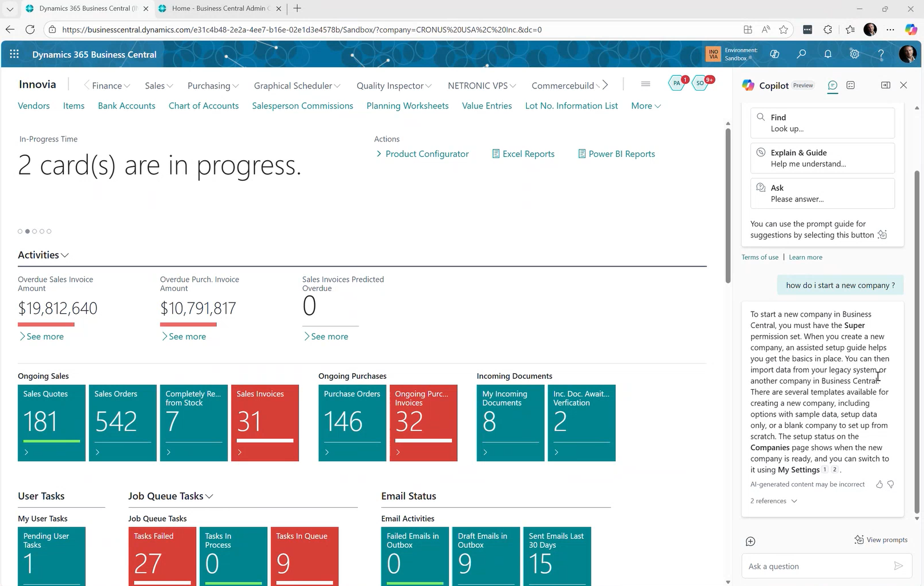Image resolution: width=924 pixels, height=586 pixels.
Task: Focus the Ask a question field
Action: 819,566
